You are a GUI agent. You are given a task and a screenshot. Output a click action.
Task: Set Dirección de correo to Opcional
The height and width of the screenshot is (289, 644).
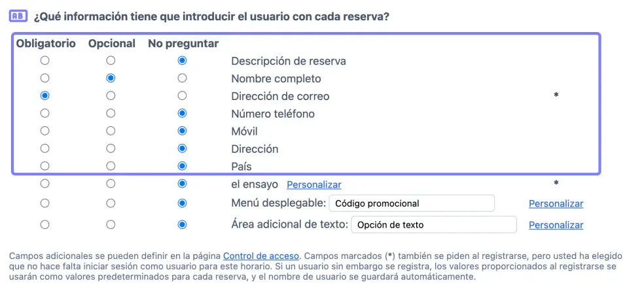coord(111,96)
